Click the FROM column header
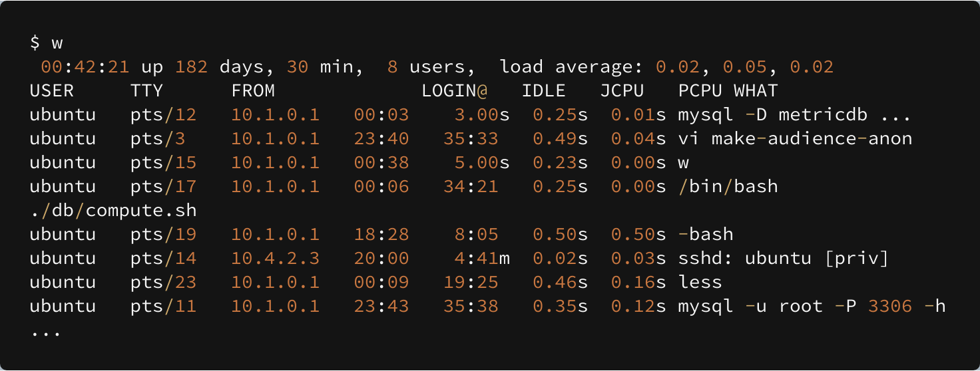The width and height of the screenshot is (980, 371). [253, 90]
